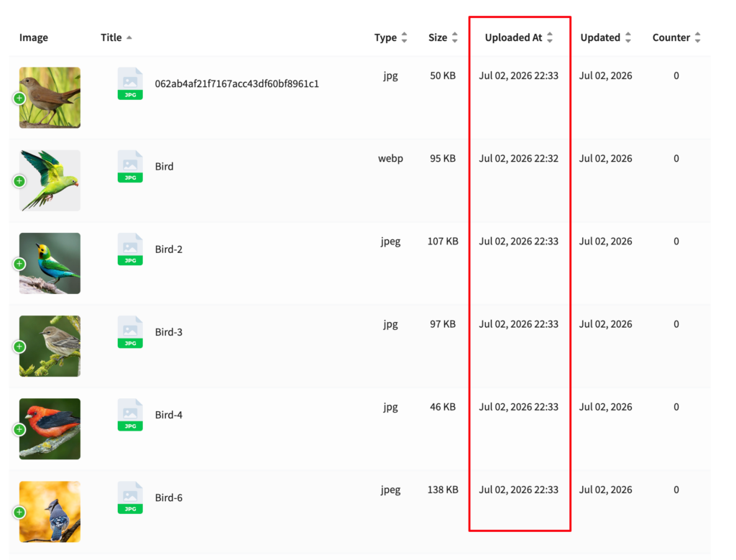The height and width of the screenshot is (560, 736).
Task: Click the JPG file icon next to Bird-3
Action: tap(130, 332)
